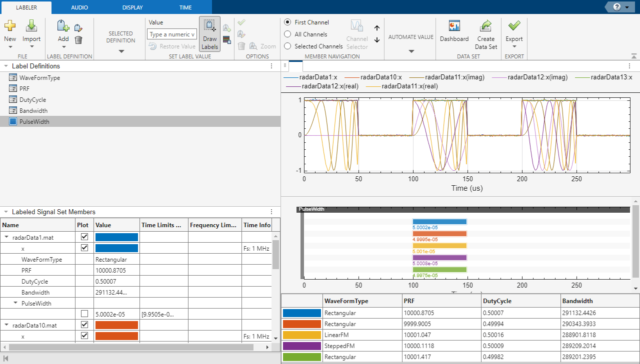Uncheck Plot box for x under radarData1.mat

point(84,248)
